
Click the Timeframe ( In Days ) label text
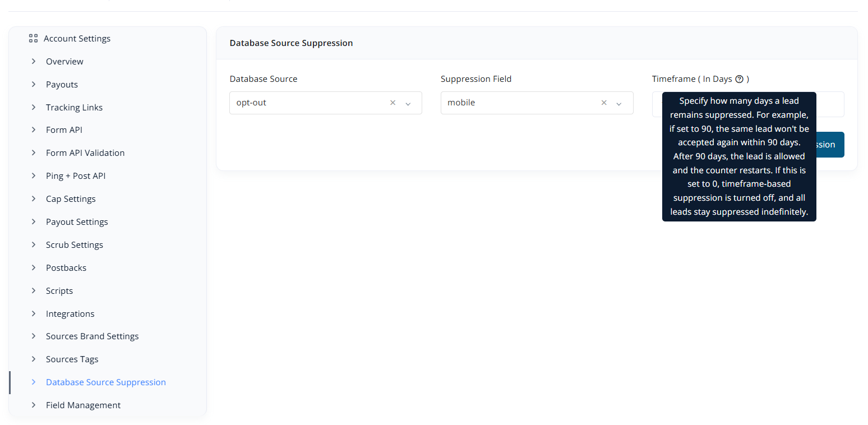(x=700, y=79)
